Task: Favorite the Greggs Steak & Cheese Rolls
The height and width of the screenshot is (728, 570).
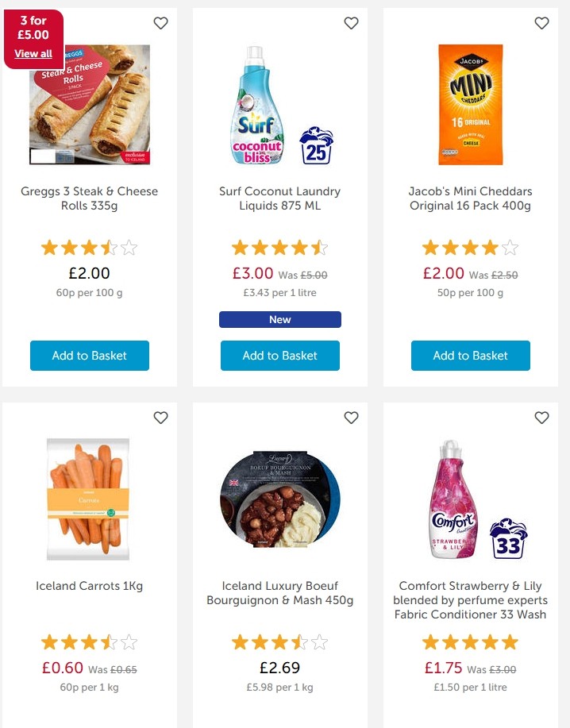Action: click(160, 24)
